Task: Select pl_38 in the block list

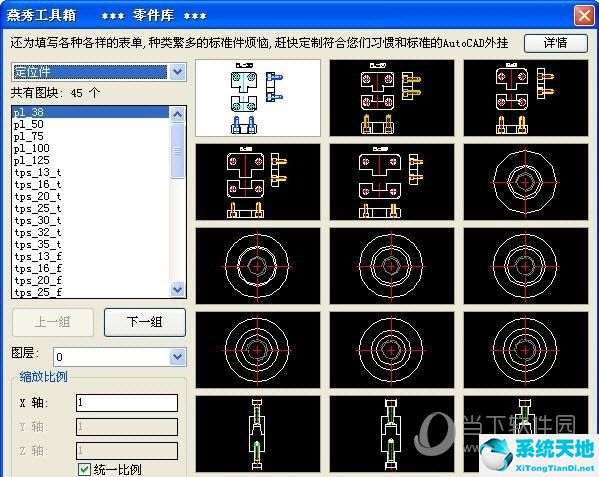Action: [x=91, y=112]
